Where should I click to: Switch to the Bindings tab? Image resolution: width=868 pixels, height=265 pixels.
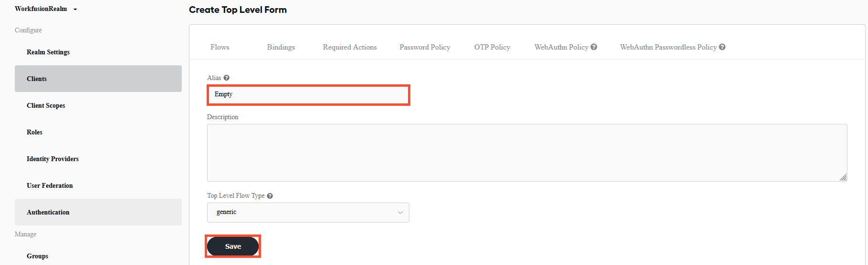(x=281, y=47)
